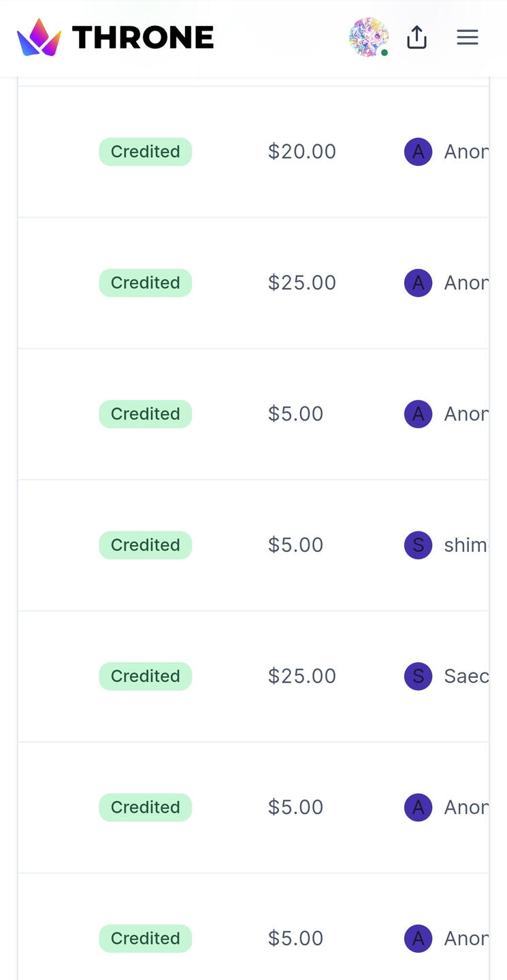Click Anon avatar icon in $20.00 row
This screenshot has height=980, width=507.
click(418, 152)
